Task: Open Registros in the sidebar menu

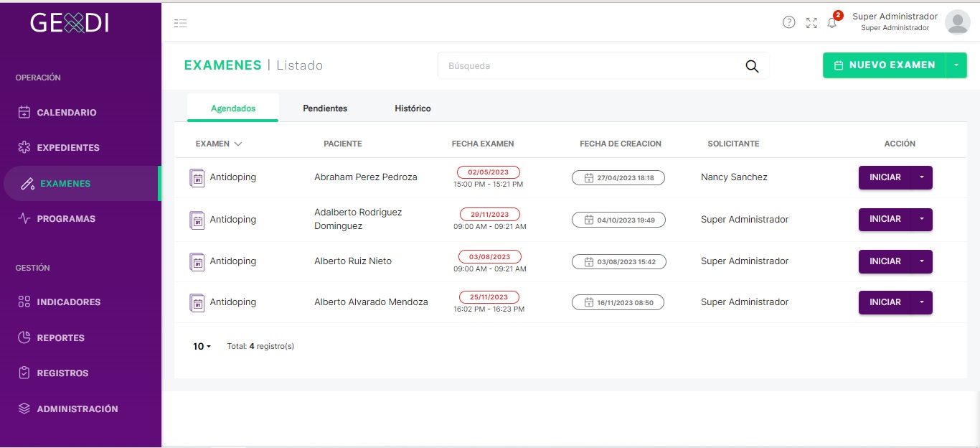Action: click(62, 373)
